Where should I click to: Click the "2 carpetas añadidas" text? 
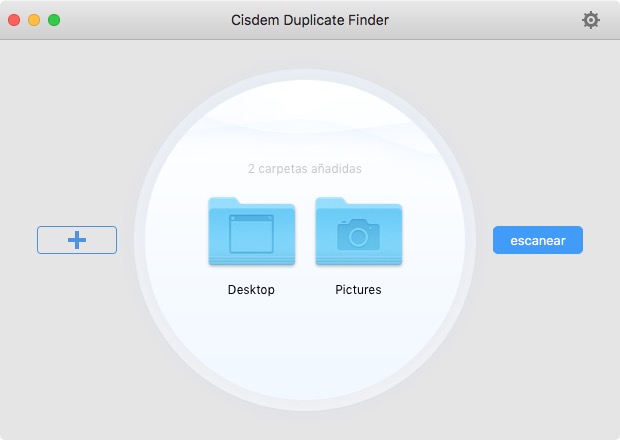tap(305, 169)
